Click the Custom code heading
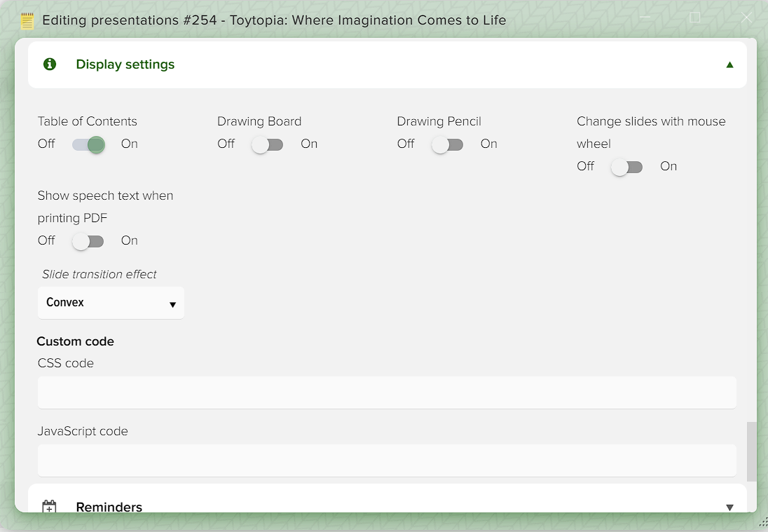The width and height of the screenshot is (768, 532). click(x=76, y=341)
